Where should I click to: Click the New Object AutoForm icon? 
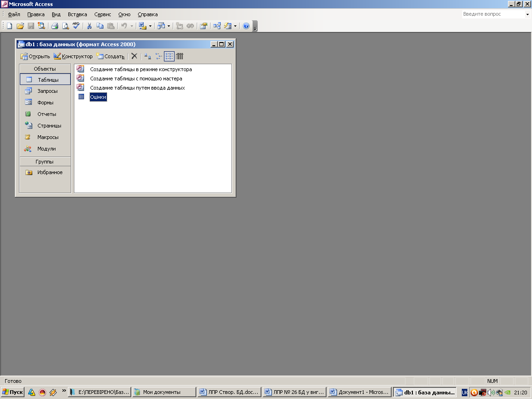[228, 26]
